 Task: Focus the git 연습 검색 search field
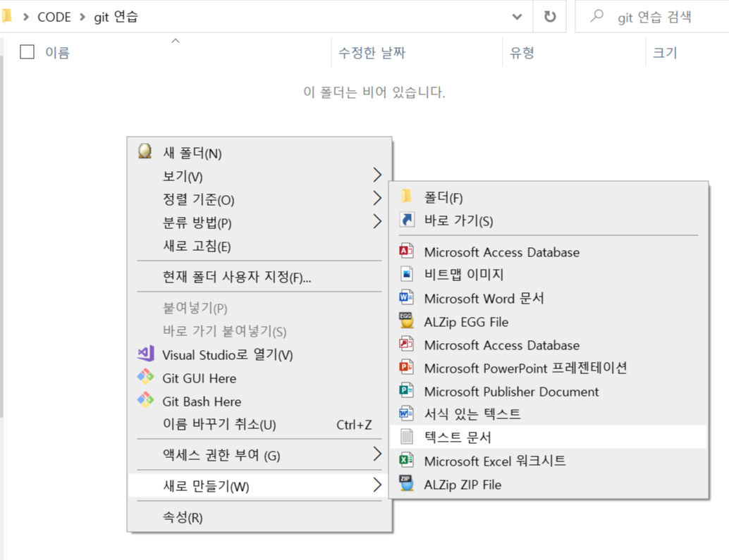point(654,17)
